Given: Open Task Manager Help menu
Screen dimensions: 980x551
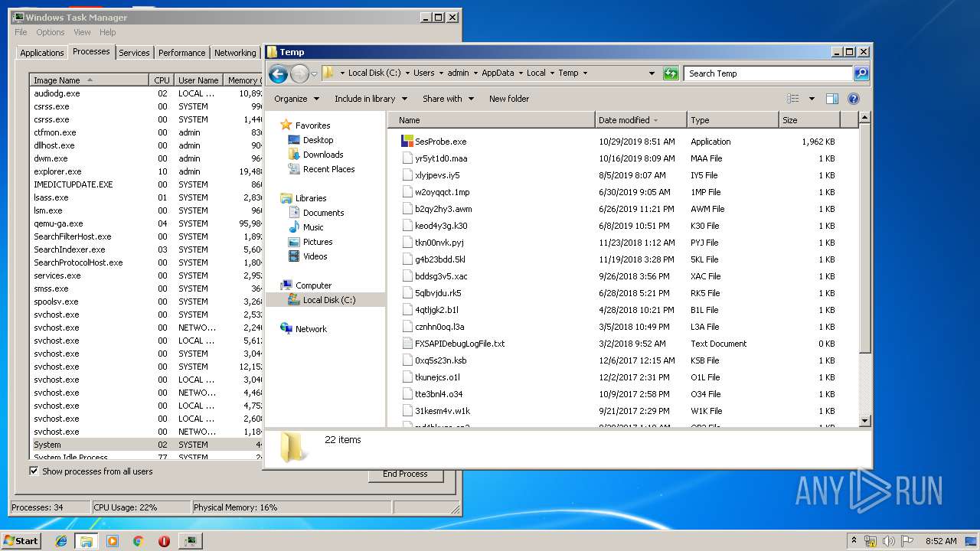Looking at the screenshot, I should [x=108, y=32].
